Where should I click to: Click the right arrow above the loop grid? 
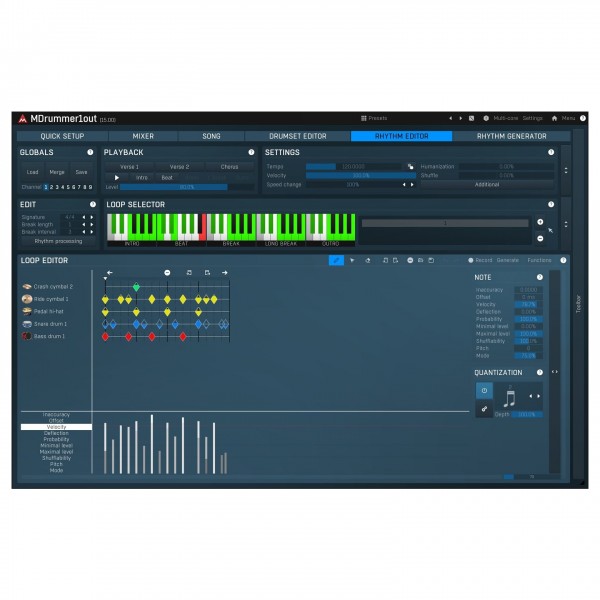pos(225,272)
